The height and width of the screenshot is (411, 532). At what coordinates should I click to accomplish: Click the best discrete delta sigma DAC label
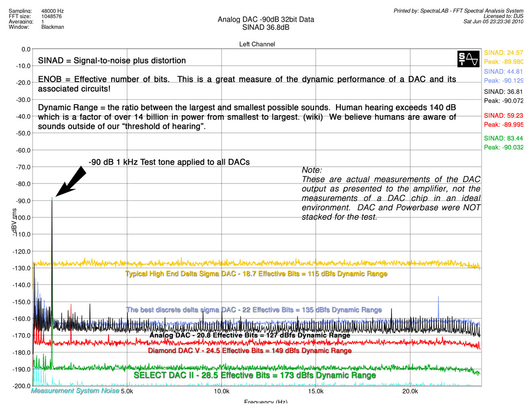pos(254,309)
